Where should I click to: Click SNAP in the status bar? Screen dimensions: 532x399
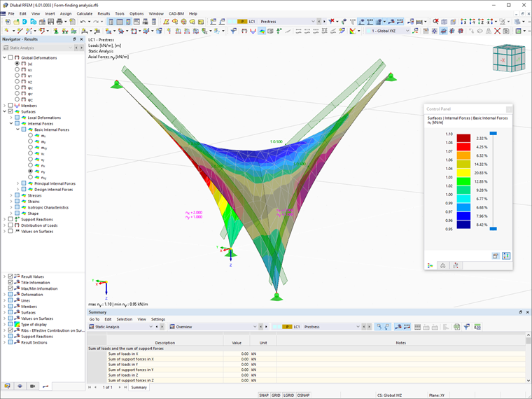pos(264,395)
